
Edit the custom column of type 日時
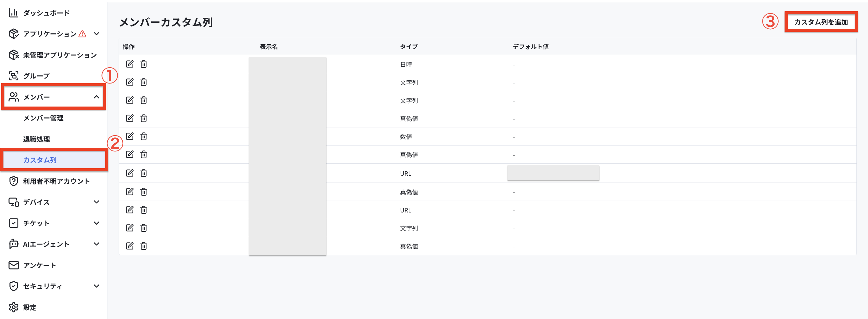tap(130, 64)
